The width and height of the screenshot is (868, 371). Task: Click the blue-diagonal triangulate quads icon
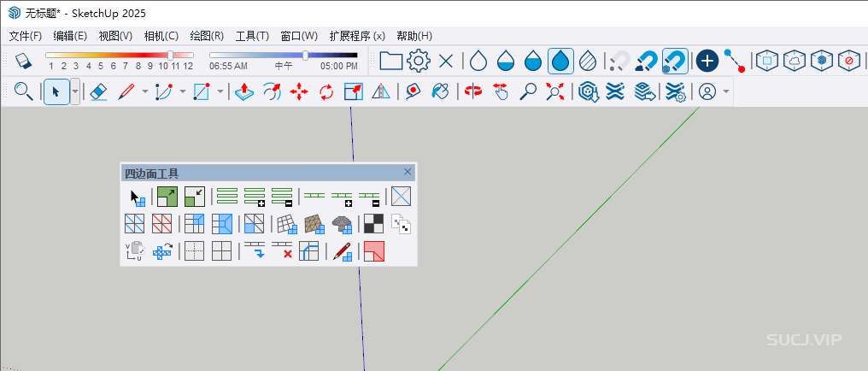[134, 224]
